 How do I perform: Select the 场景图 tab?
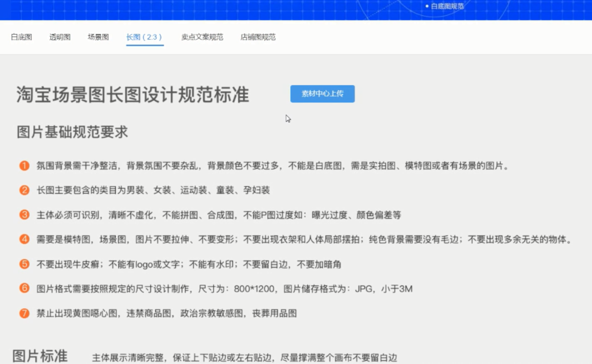click(98, 37)
